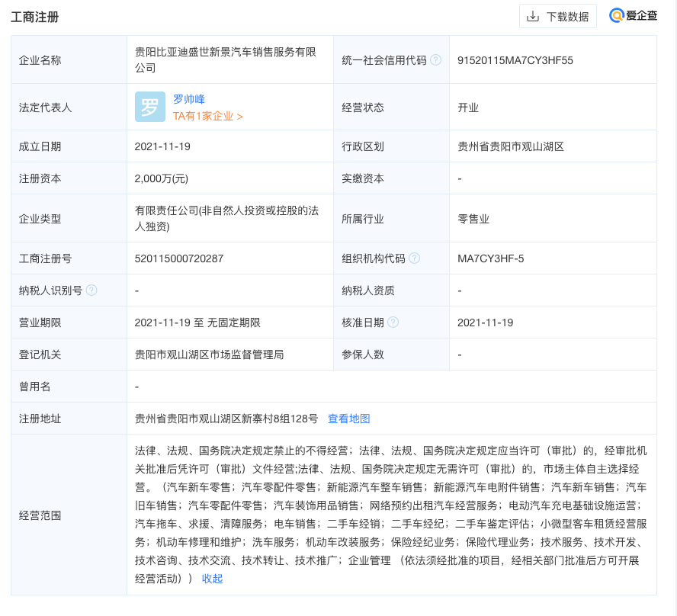Screen dimensions: 677x616
Task: Select registered capital 2,000万(元)
Action: point(161,178)
